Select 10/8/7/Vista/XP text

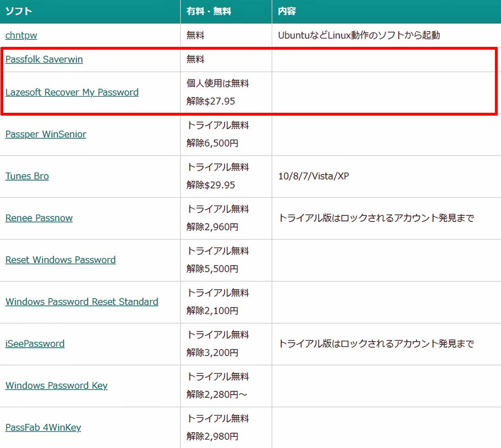point(314,176)
